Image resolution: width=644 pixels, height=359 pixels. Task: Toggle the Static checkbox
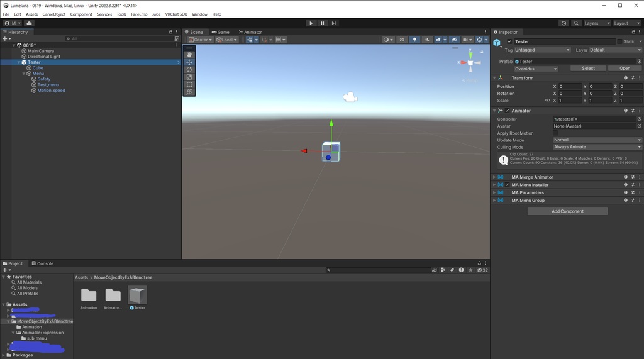[x=619, y=41]
